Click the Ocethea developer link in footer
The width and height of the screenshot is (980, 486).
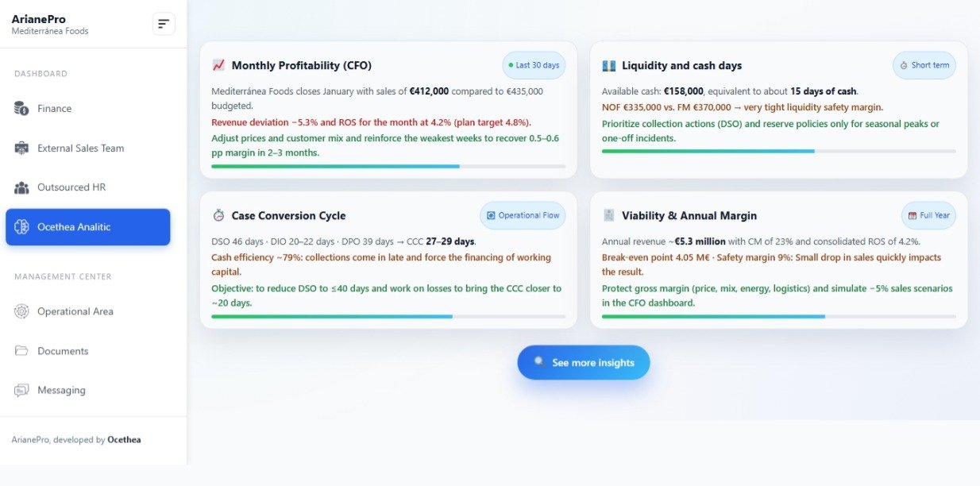tap(124, 439)
